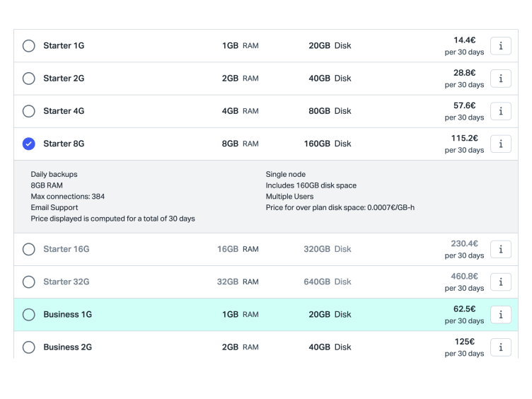Select Starter 32G radio button
Image resolution: width=532 pixels, height=399 pixels.
(x=29, y=282)
